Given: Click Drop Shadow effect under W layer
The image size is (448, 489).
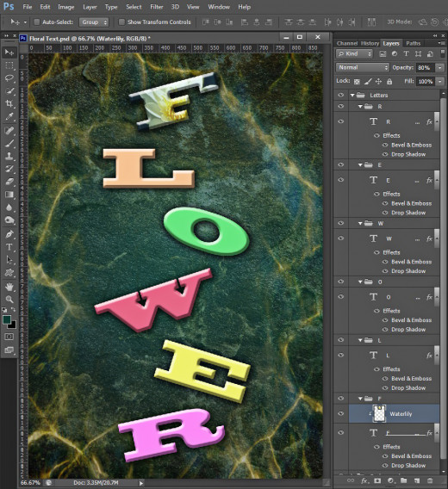Looking at the screenshot, I should tap(408, 271).
